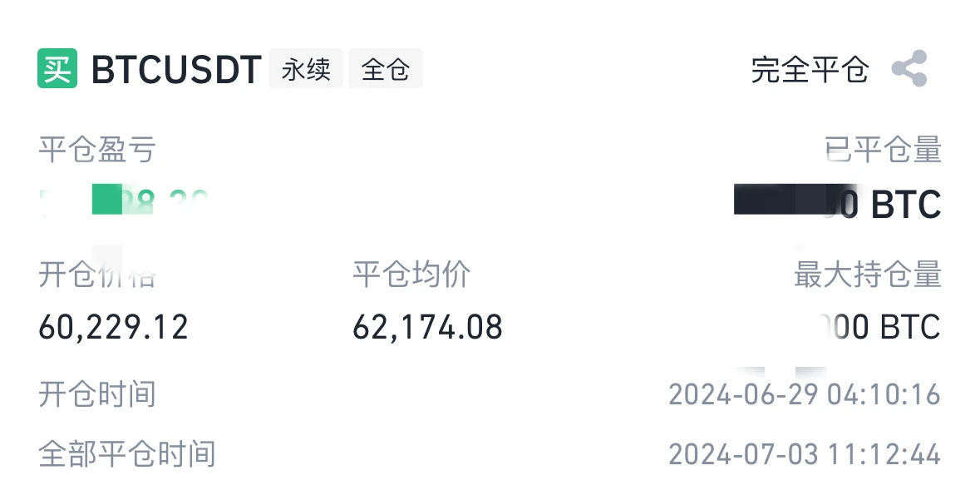980x500 pixels.
Task: Select the 全仓 cross margin tag
Action: (x=386, y=69)
